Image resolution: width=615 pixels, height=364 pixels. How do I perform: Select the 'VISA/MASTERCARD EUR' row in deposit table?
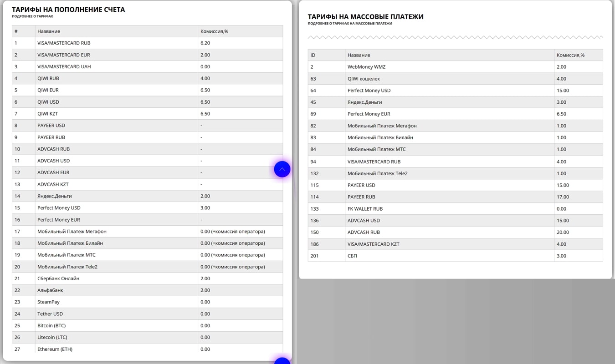tap(147, 55)
